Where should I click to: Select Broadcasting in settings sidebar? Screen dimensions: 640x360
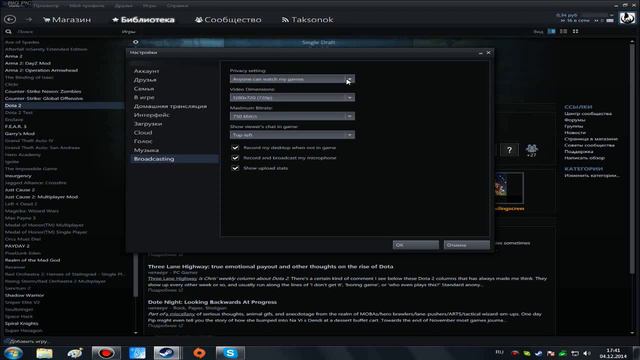174,159
